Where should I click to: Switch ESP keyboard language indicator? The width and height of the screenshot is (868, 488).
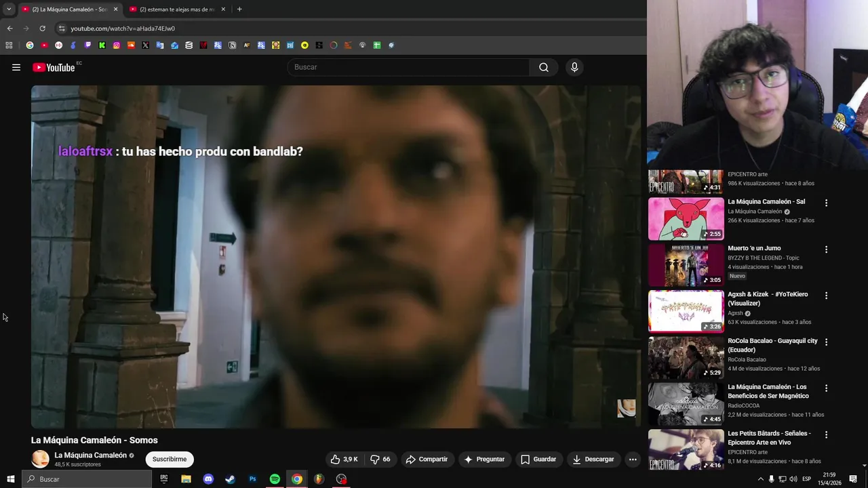(806, 479)
